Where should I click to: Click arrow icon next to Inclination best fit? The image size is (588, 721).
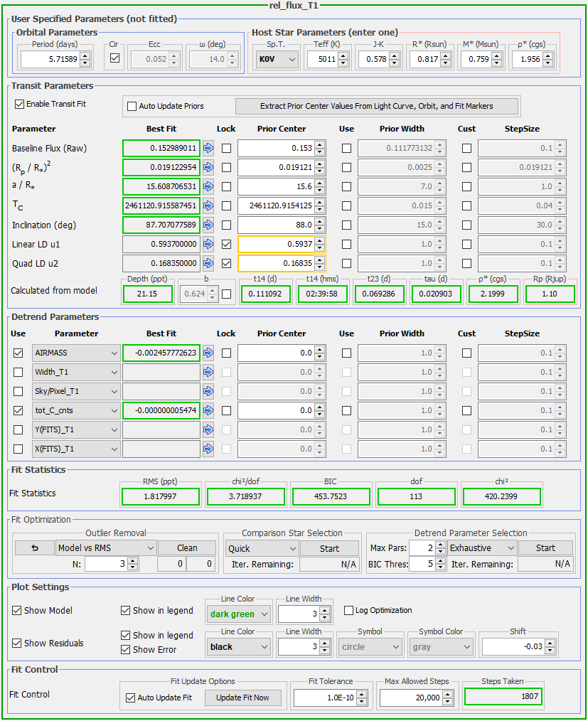click(x=208, y=225)
